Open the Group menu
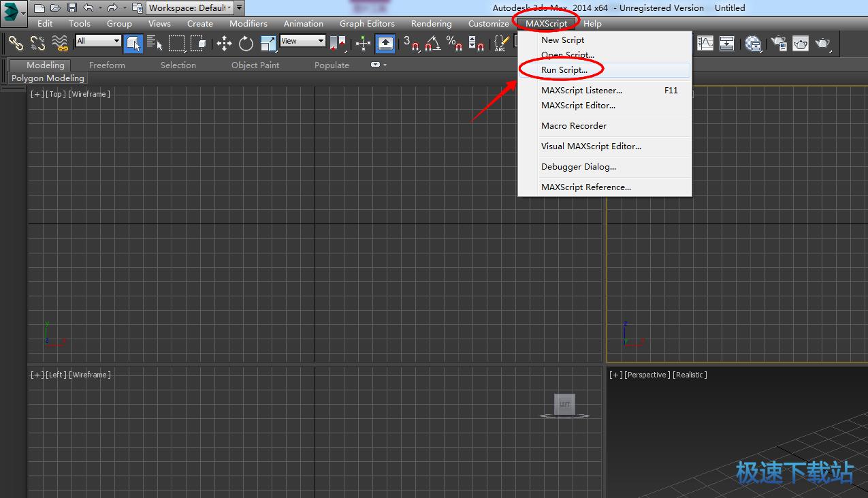This screenshot has width=868, height=498. 119,23
